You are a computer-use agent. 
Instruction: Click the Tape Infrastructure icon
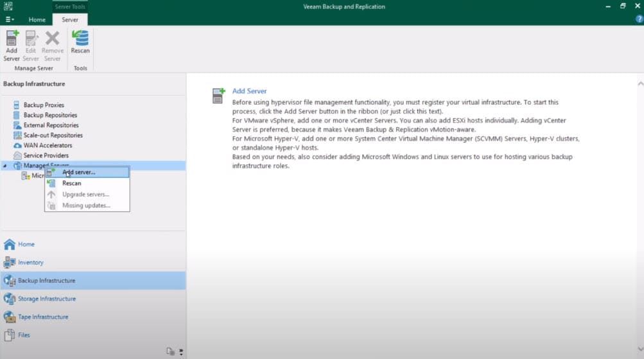pos(10,317)
